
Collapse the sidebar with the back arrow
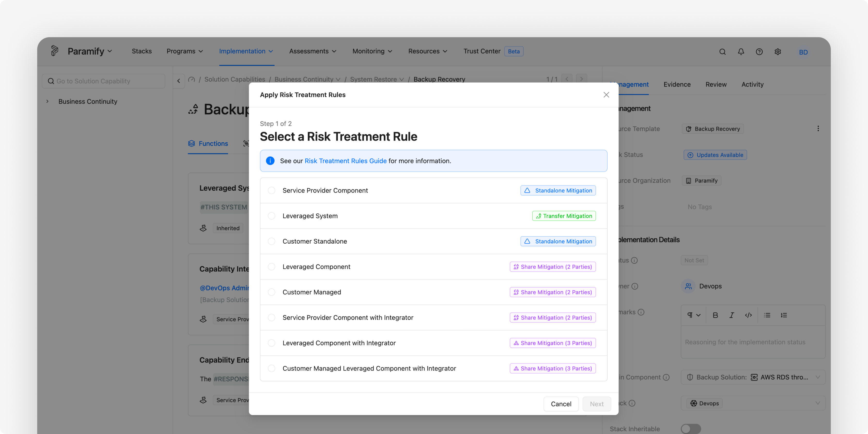179,81
